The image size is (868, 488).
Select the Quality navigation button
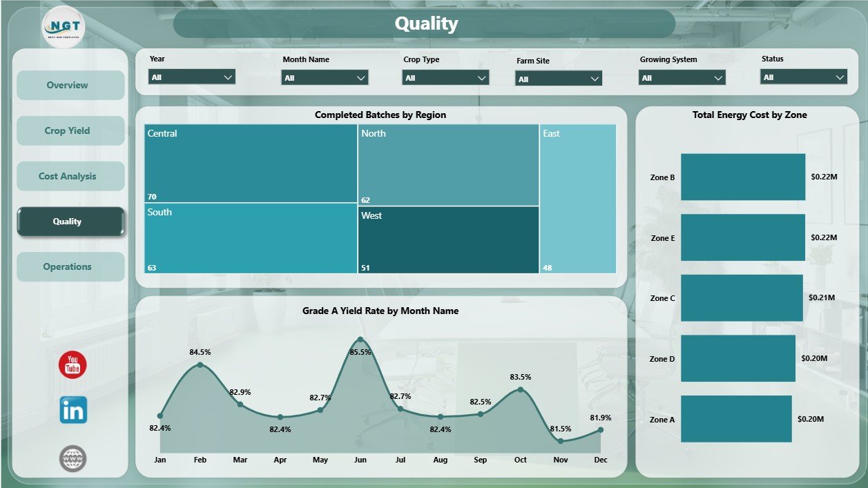70,222
